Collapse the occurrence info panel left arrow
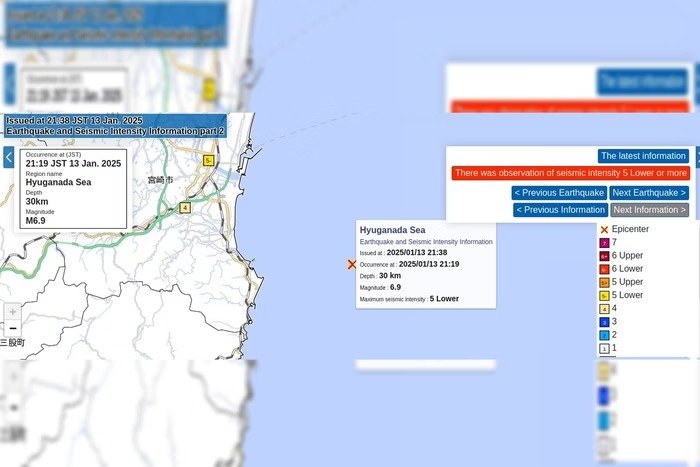 (x=9, y=157)
